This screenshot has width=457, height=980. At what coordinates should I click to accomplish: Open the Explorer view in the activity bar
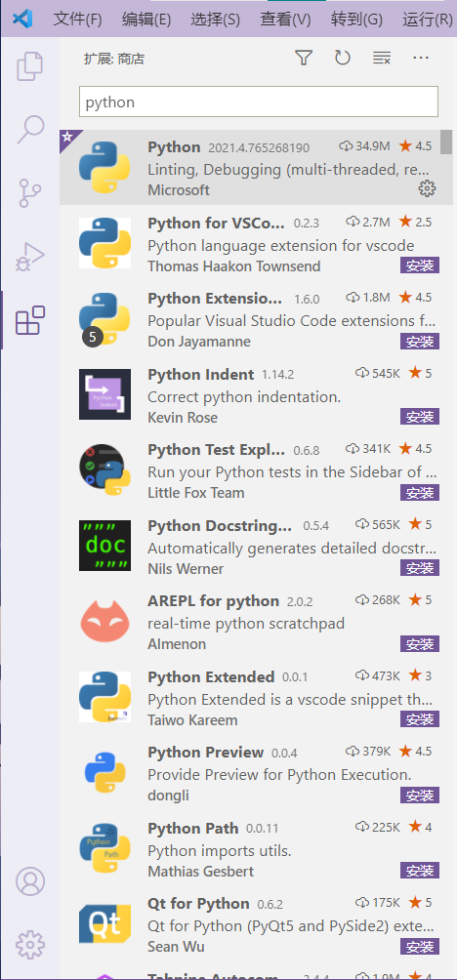(30, 67)
